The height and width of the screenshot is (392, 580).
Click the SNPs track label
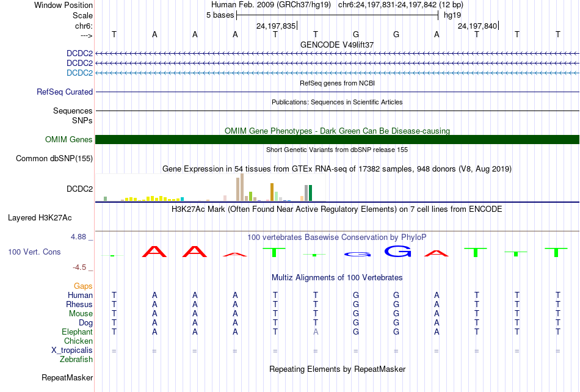coord(82,120)
